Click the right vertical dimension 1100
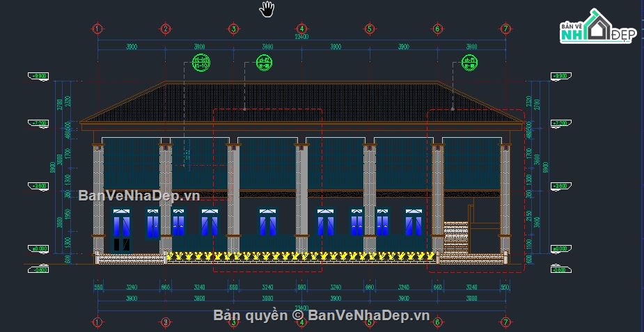Viewport: 644px width, 332px height. (528, 243)
